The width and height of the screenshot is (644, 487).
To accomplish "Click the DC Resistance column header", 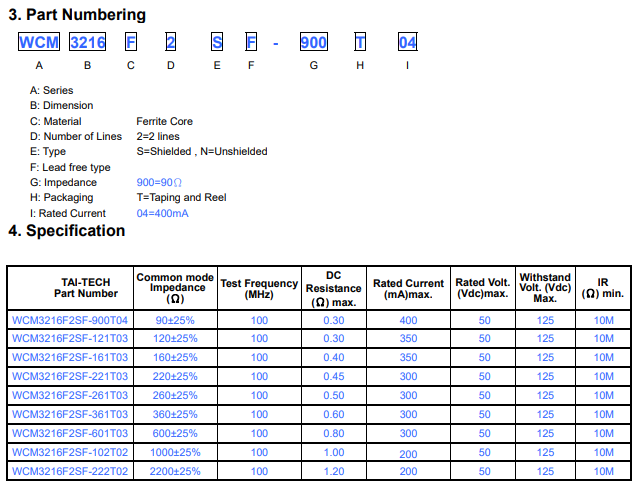I will 334,288.
